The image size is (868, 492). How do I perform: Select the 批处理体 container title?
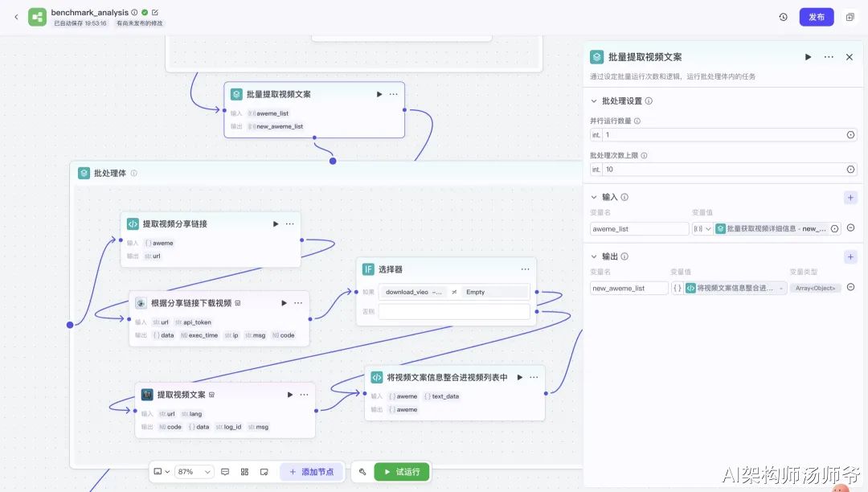pos(109,173)
